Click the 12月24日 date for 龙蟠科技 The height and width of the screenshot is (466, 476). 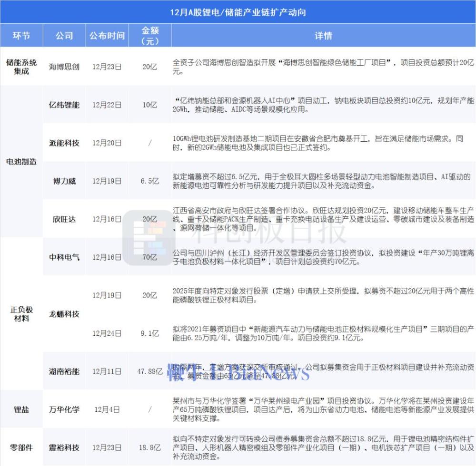(107, 332)
